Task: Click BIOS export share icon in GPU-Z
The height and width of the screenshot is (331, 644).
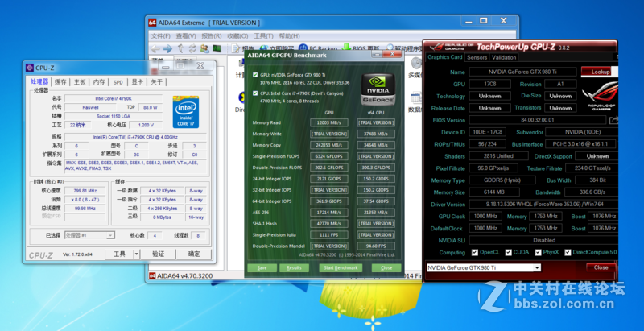Action: click(613, 120)
